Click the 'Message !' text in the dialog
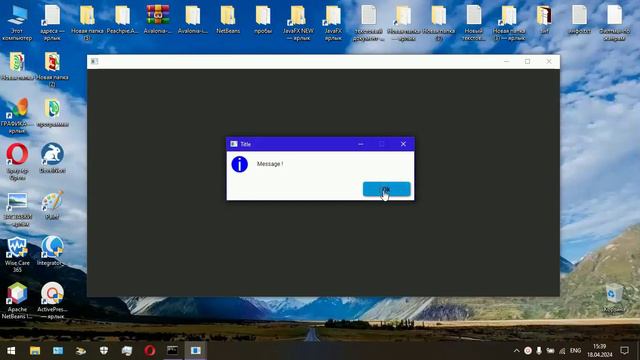Viewport: 640px width, 360px height. (x=270, y=164)
